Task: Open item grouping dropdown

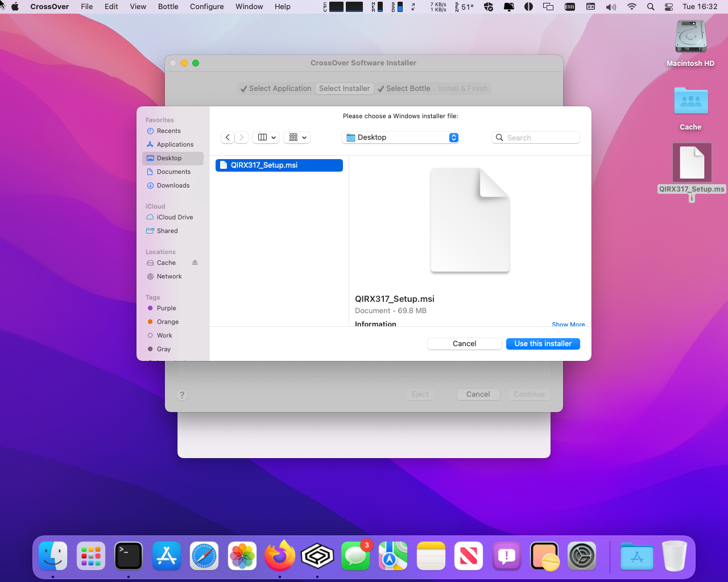Action: point(296,138)
